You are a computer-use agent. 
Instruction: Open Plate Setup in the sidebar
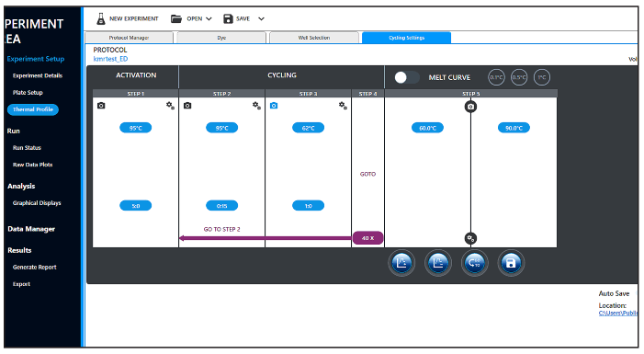[28, 93]
